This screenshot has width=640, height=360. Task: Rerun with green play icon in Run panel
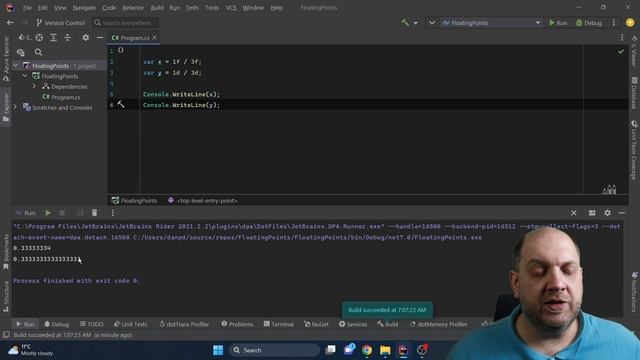pyautogui.click(x=48, y=213)
